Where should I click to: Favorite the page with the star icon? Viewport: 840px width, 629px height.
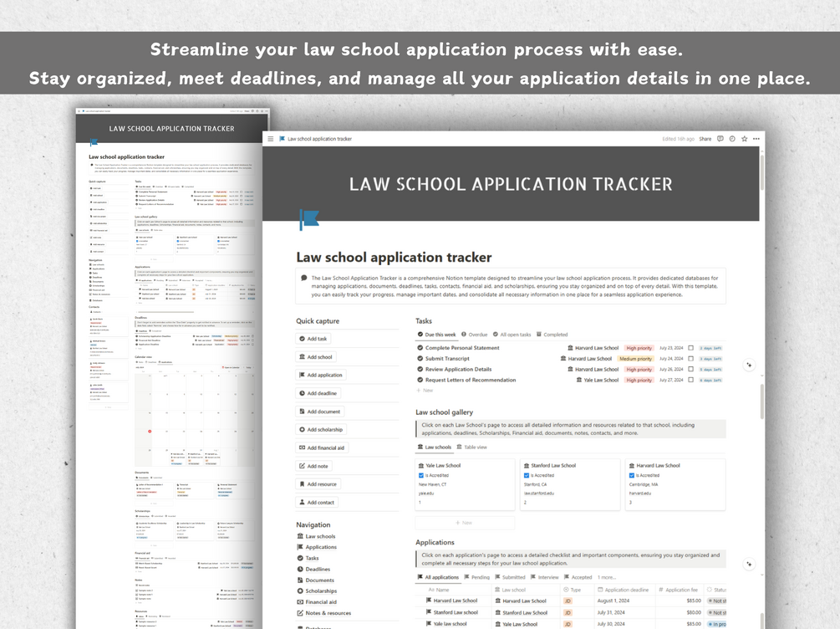coord(744,139)
